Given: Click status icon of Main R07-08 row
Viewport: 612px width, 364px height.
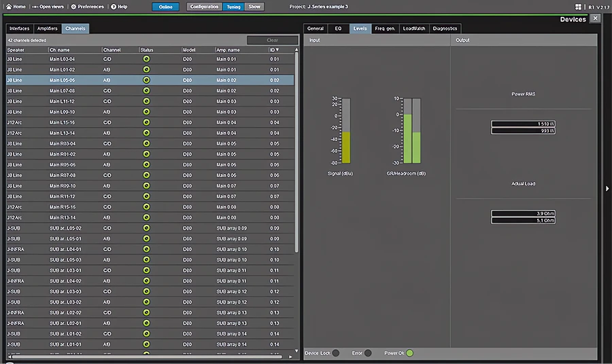Looking at the screenshot, I should pos(146,175).
